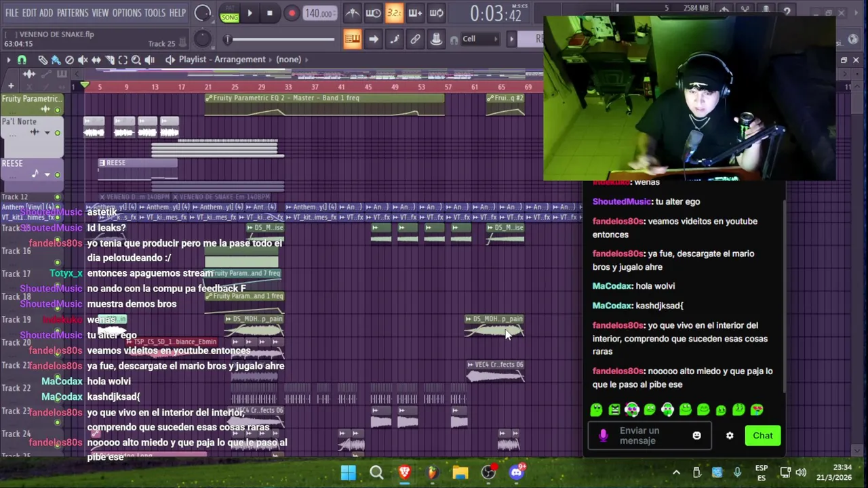Click the Play button in transport
The width and height of the screenshot is (868, 488).
250,13
